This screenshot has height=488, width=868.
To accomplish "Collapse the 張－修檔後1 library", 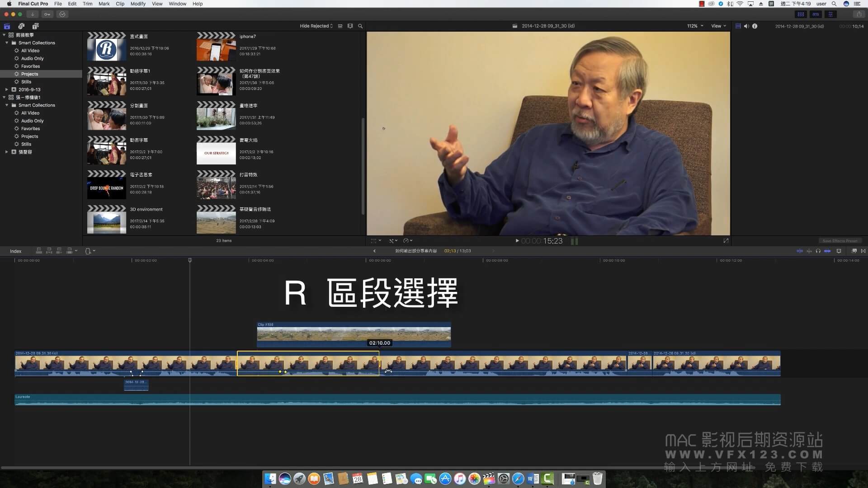I will (x=4, y=97).
